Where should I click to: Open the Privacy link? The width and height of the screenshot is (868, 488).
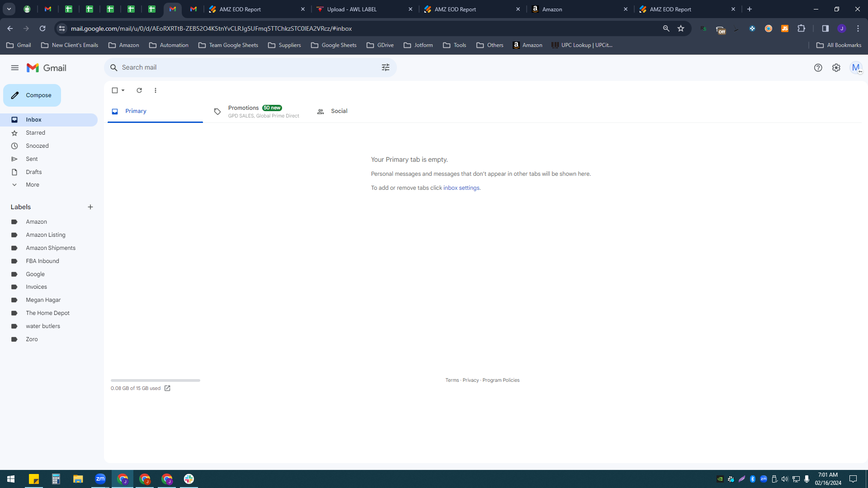coord(471,380)
